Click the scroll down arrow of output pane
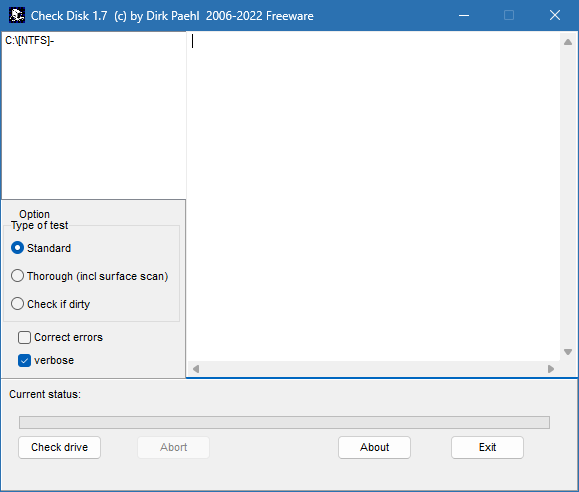 (x=568, y=352)
